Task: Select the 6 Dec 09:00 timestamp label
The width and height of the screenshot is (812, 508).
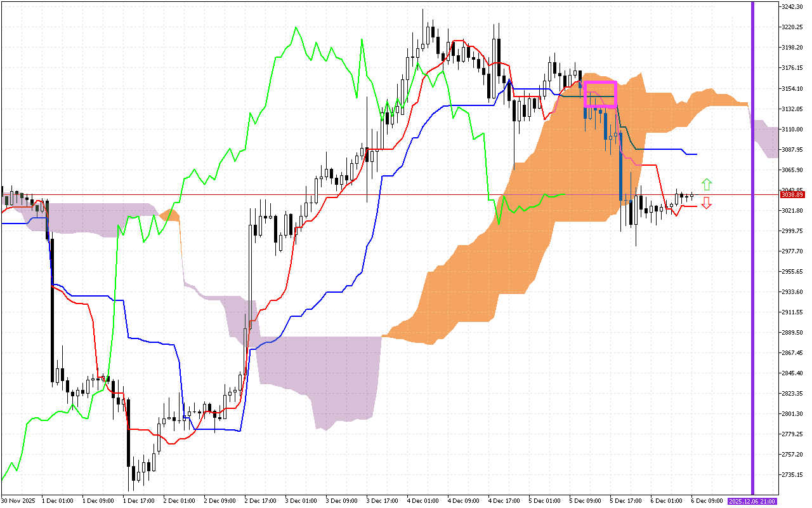Action: [x=707, y=500]
